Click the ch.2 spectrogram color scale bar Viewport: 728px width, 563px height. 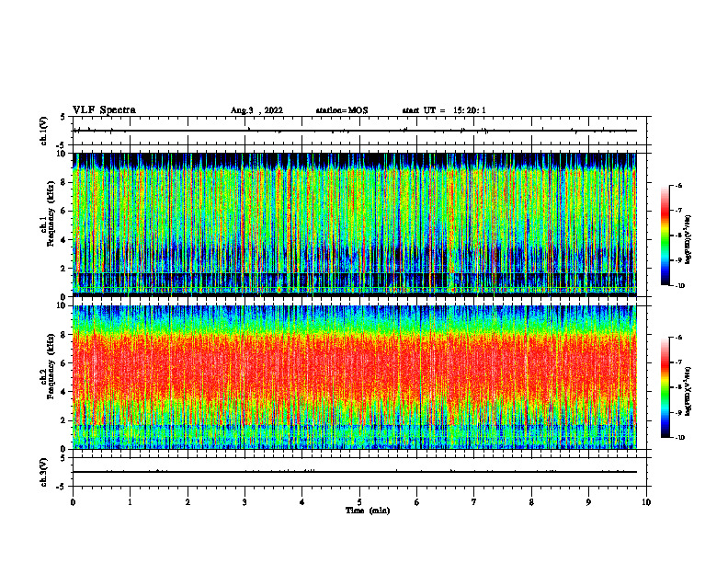point(665,387)
